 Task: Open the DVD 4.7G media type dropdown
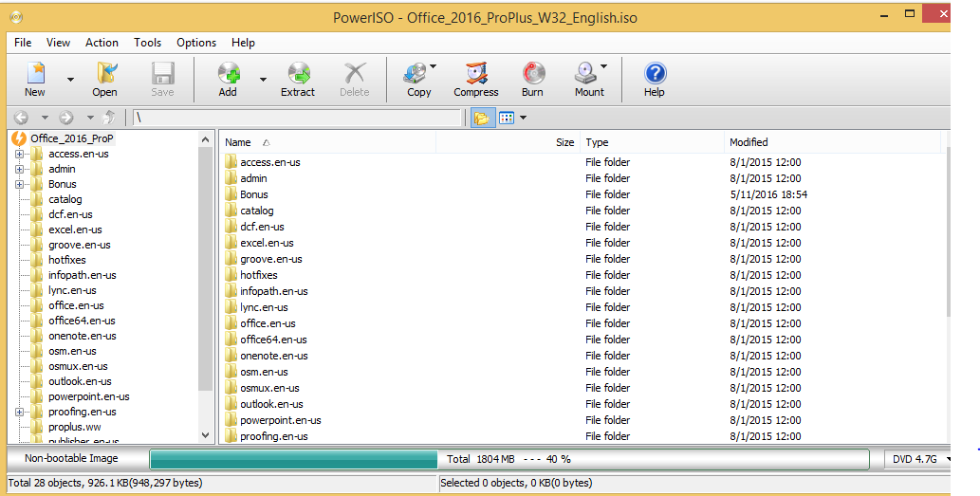pyautogui.click(x=918, y=459)
